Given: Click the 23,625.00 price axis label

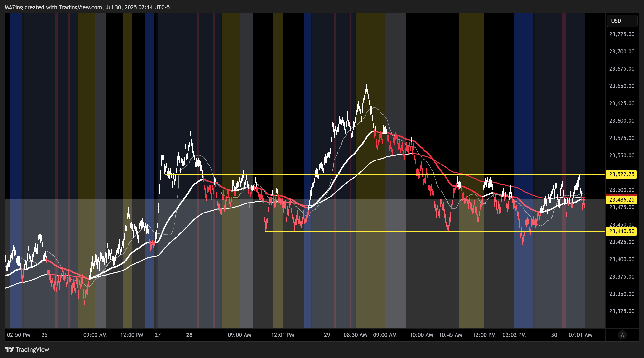Looking at the screenshot, I should coord(621,103).
